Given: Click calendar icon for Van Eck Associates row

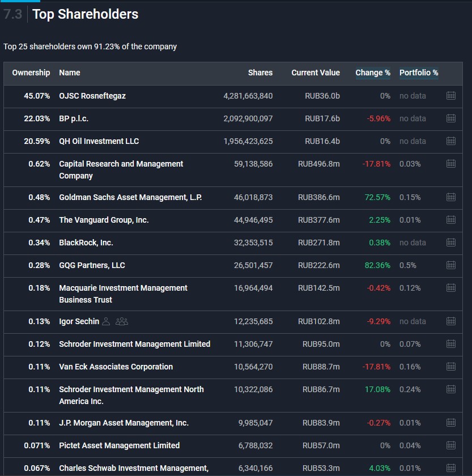Looking at the screenshot, I should click(451, 367).
